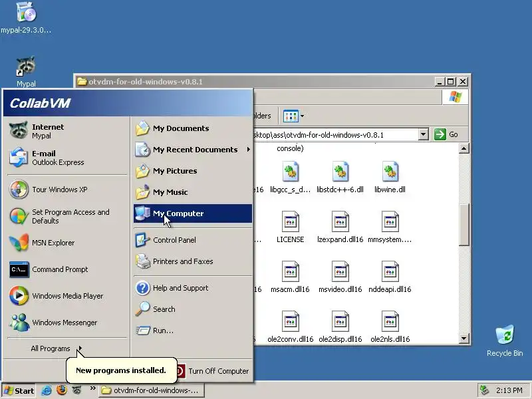Screen dimensions: 532x399
Task: Select ole2disp.dll16 file
Action: [x=340, y=327]
